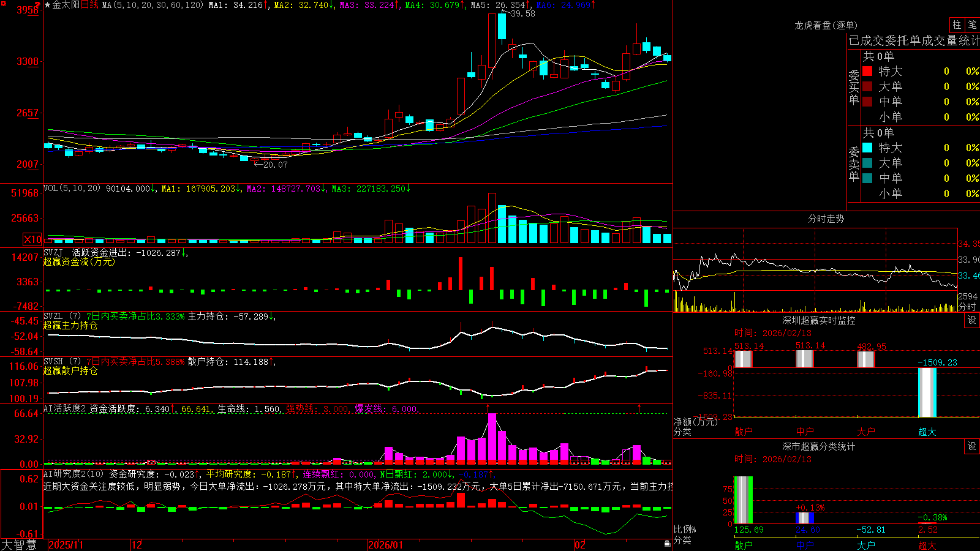This screenshot has height=551, width=980.
Task: Click the 超赢资金流(万元) label
Action: pyautogui.click(x=79, y=261)
